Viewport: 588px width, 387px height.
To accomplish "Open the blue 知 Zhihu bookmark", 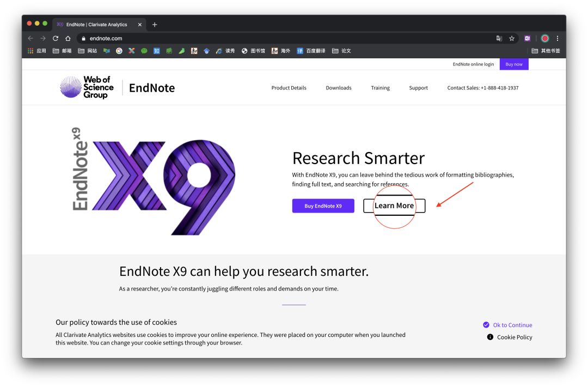I will [157, 51].
